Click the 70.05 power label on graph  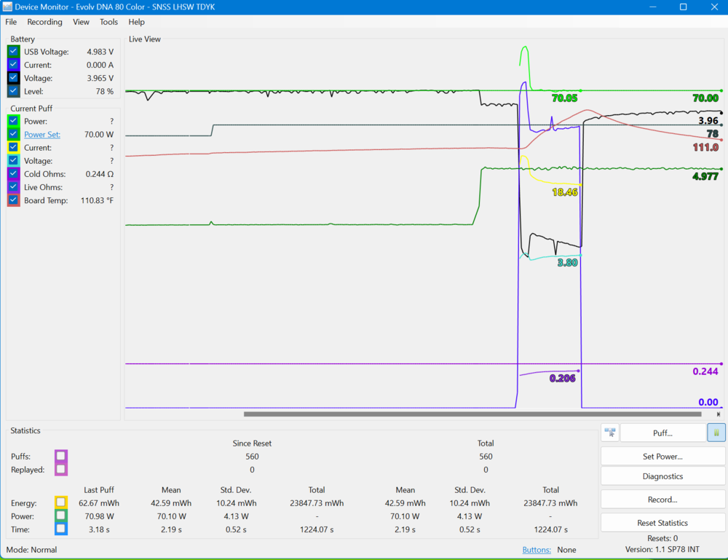click(x=565, y=98)
